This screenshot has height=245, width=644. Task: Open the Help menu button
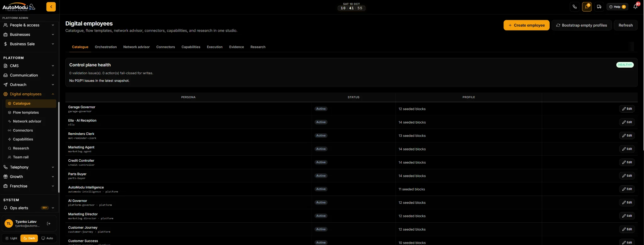click(x=617, y=7)
